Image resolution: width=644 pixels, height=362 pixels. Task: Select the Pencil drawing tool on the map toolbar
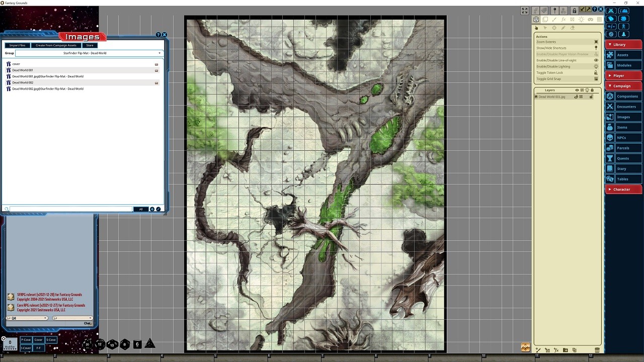pyautogui.click(x=563, y=28)
